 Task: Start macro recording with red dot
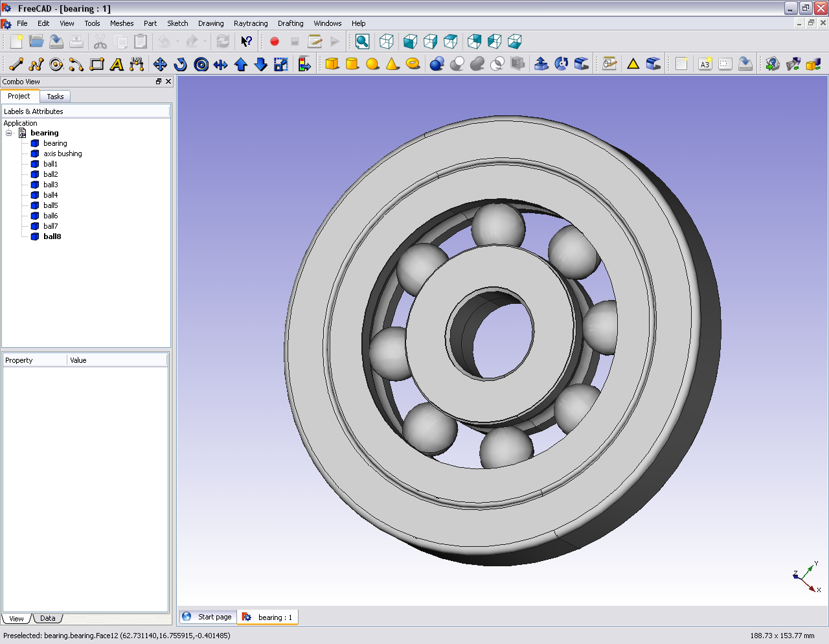click(275, 41)
